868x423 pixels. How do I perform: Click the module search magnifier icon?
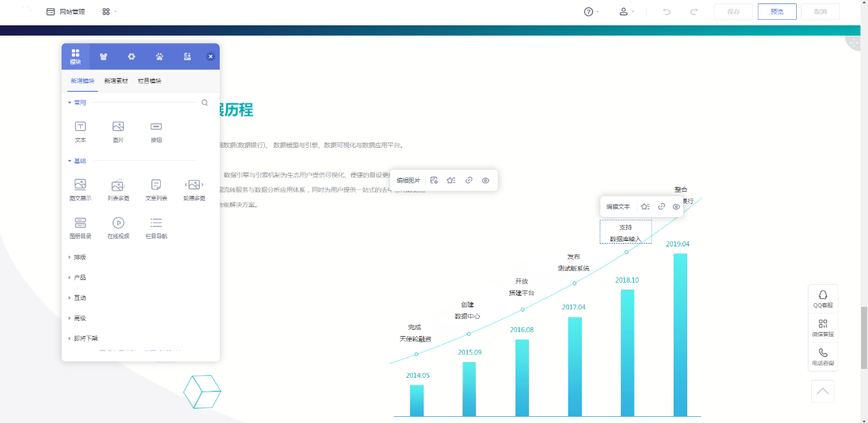click(x=205, y=103)
